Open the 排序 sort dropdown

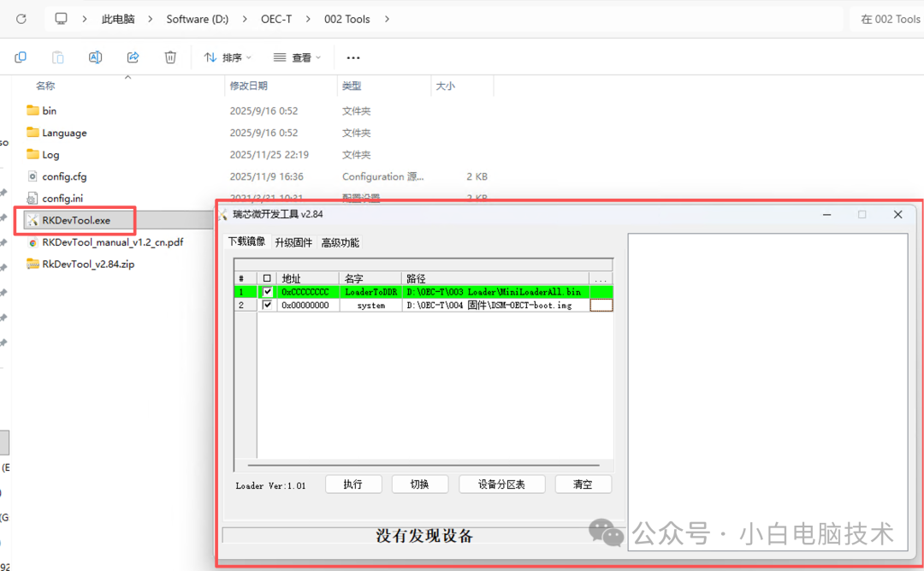(228, 57)
